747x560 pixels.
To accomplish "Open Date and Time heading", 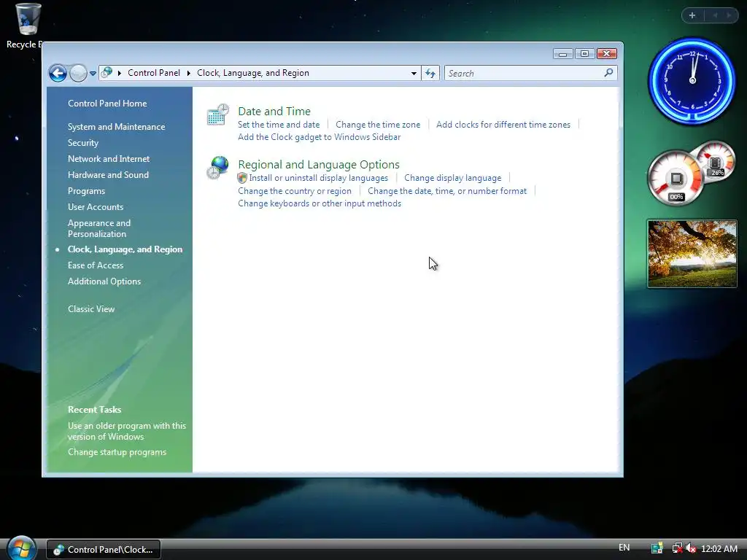I will [x=274, y=112].
